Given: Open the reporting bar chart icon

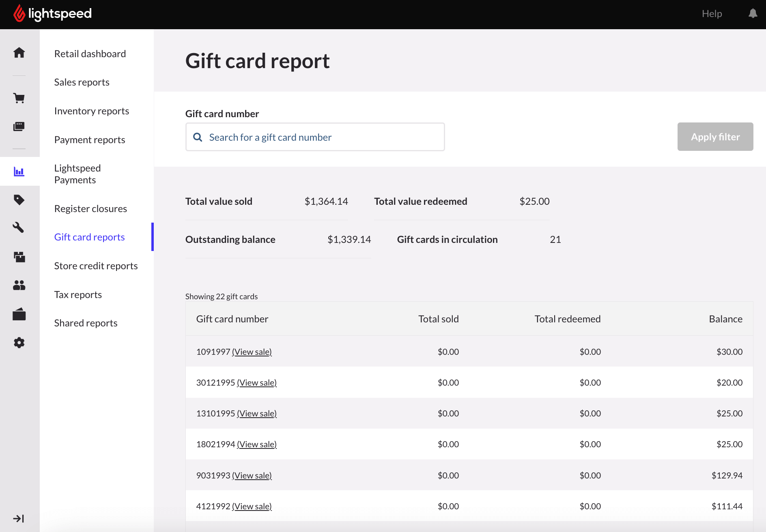Looking at the screenshot, I should 19,172.
